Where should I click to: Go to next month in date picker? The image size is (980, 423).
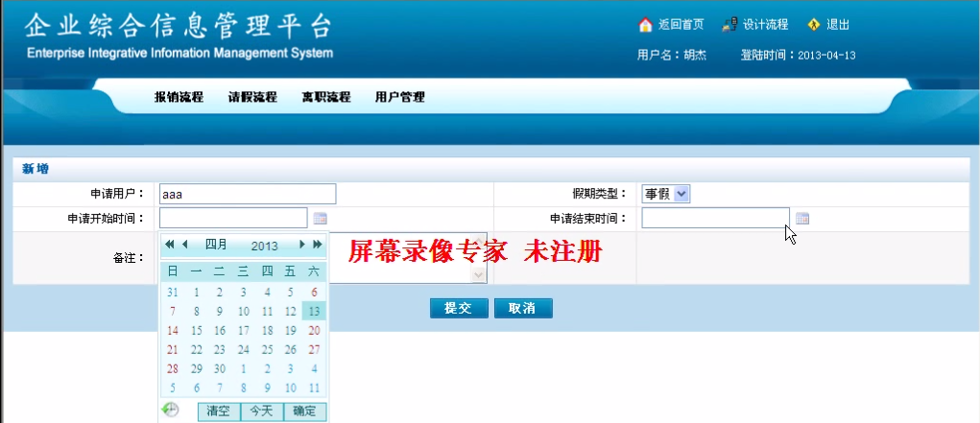(302, 245)
